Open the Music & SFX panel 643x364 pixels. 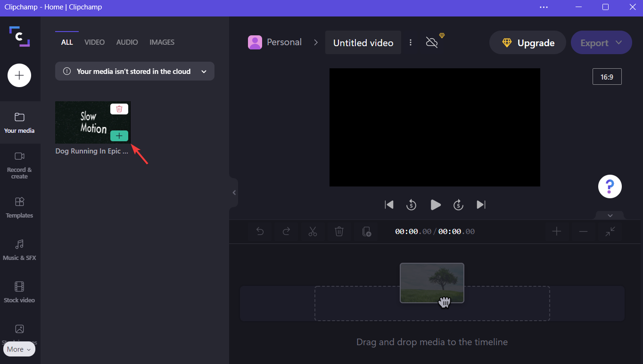tap(19, 250)
